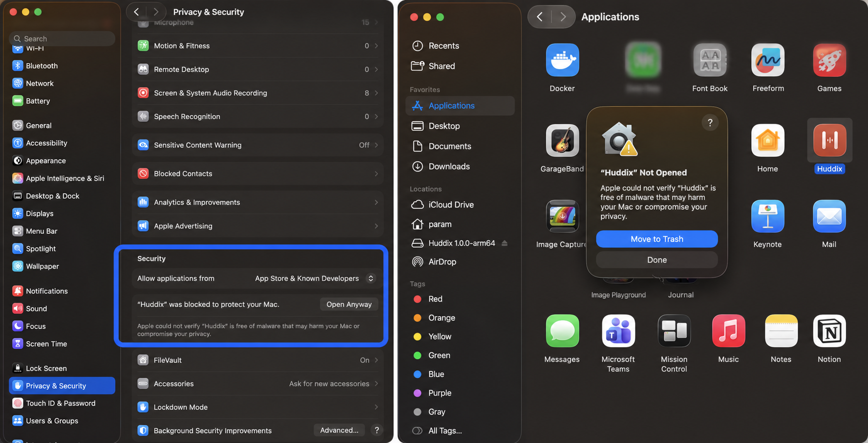Expand Speech Recognition row chevron

(x=376, y=117)
